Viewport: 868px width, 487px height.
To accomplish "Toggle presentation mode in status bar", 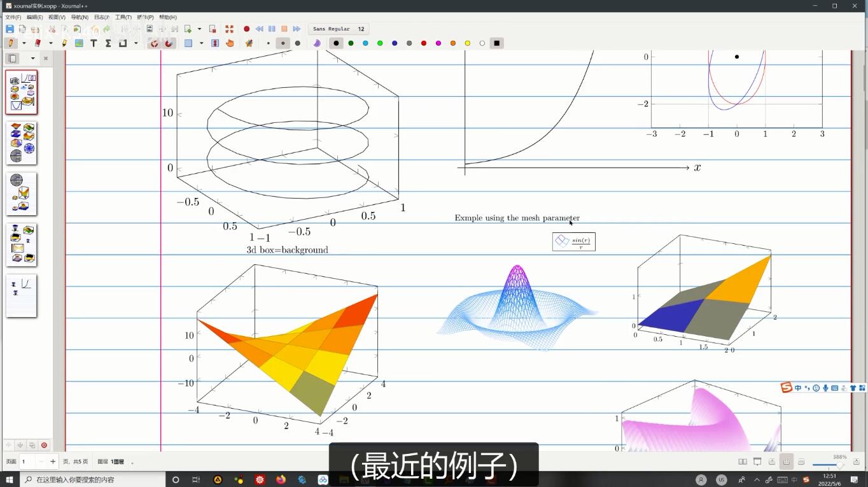I will pos(757,462).
